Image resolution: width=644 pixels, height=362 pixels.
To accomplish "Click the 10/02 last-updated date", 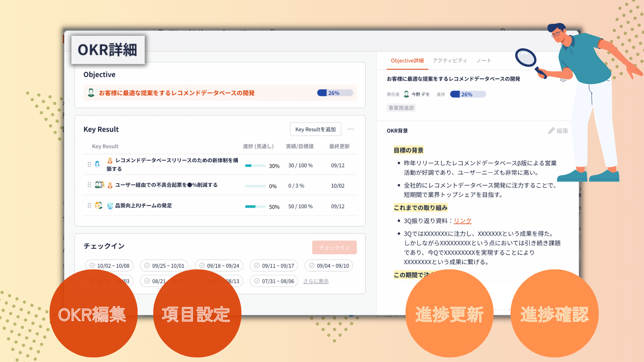I will pos(338,186).
